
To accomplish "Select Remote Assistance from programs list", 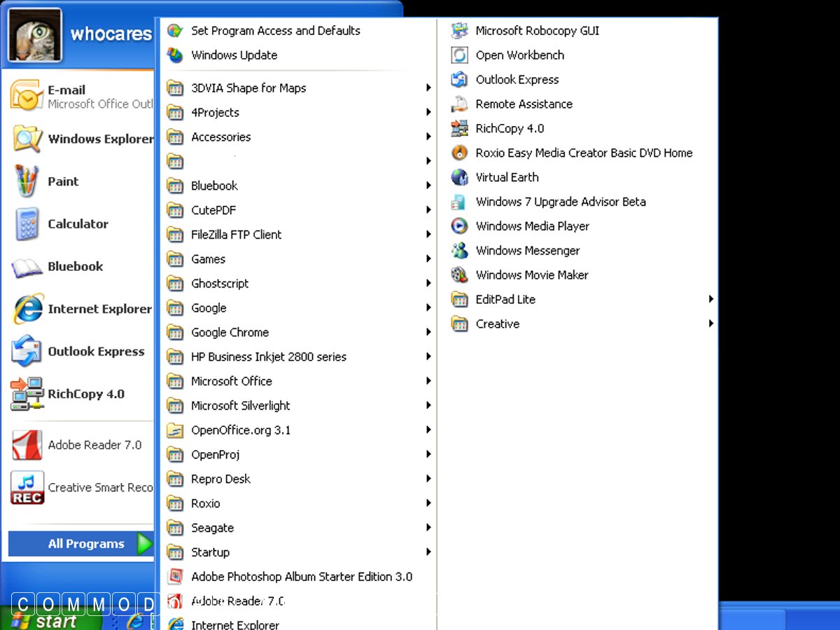I will click(524, 104).
